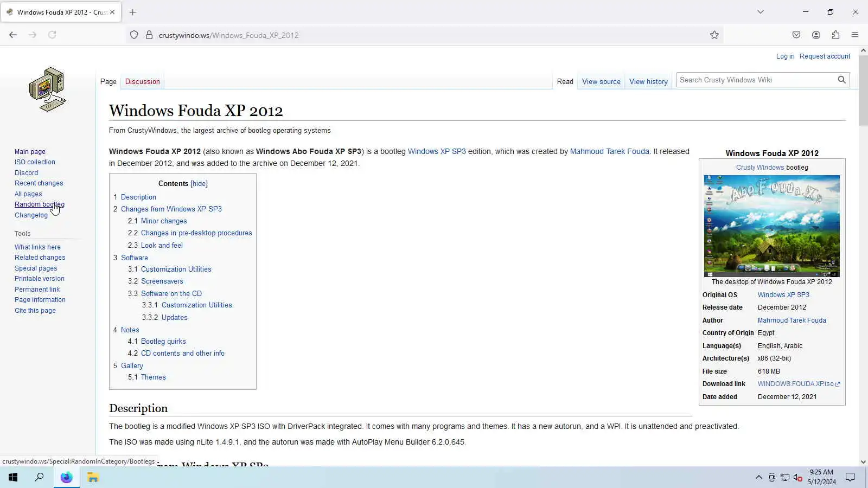
Task: Click the site security padlock icon
Action: 149,35
